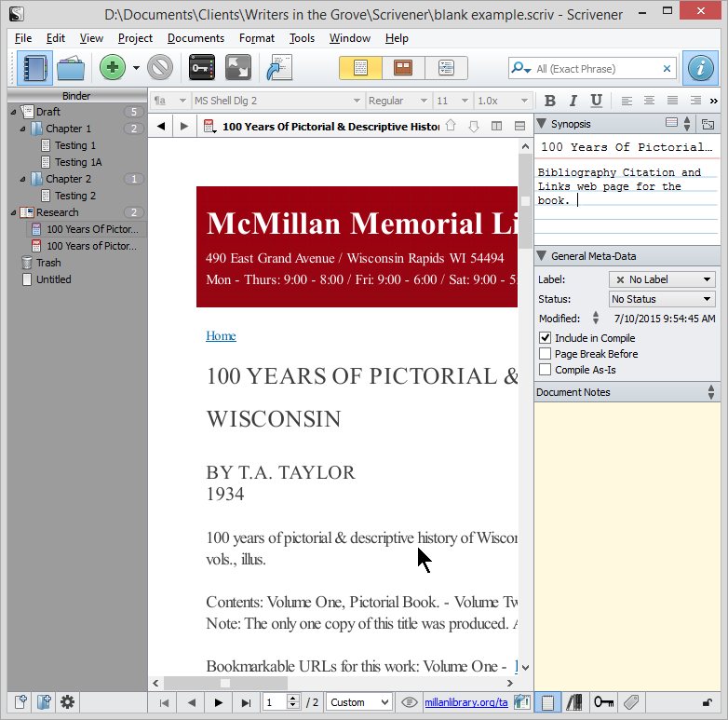Select Testing 1A in the Binder
The image size is (728, 720).
point(77,162)
